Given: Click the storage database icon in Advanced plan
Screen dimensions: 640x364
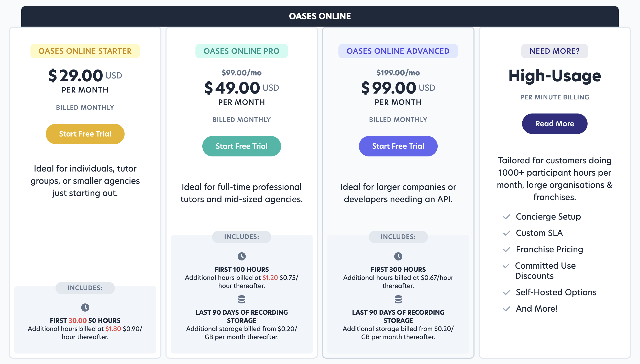Looking at the screenshot, I should (x=398, y=299).
